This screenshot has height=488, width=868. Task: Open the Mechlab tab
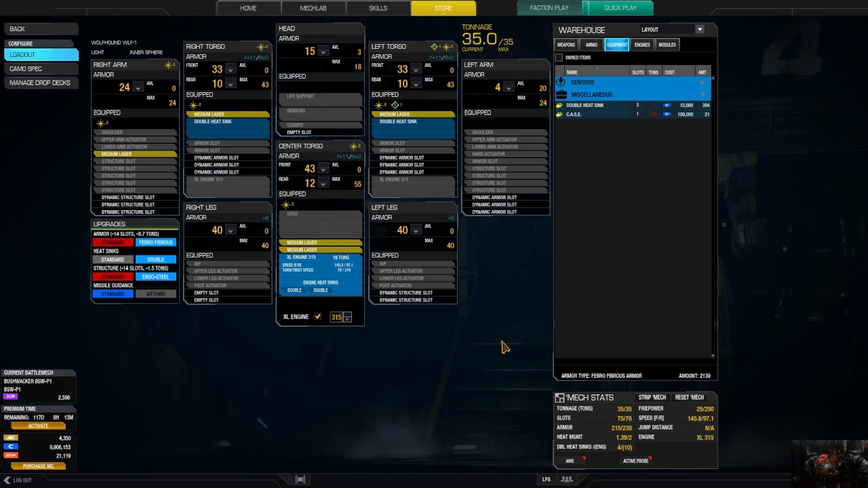point(313,8)
